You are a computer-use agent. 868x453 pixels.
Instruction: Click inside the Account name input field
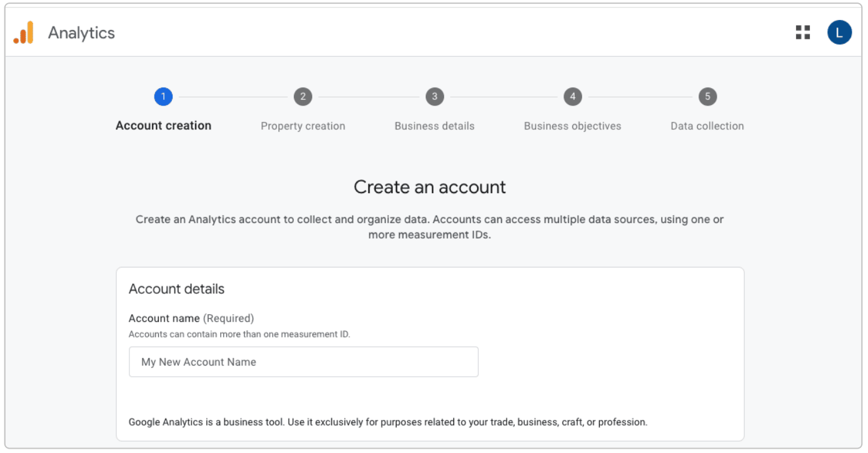point(303,361)
